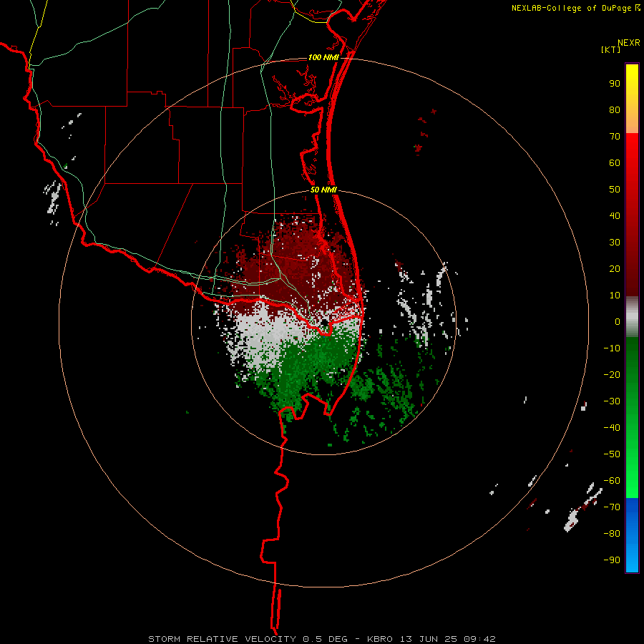Click the [KT] units label
Screen dimensions: 644x644
(611, 49)
